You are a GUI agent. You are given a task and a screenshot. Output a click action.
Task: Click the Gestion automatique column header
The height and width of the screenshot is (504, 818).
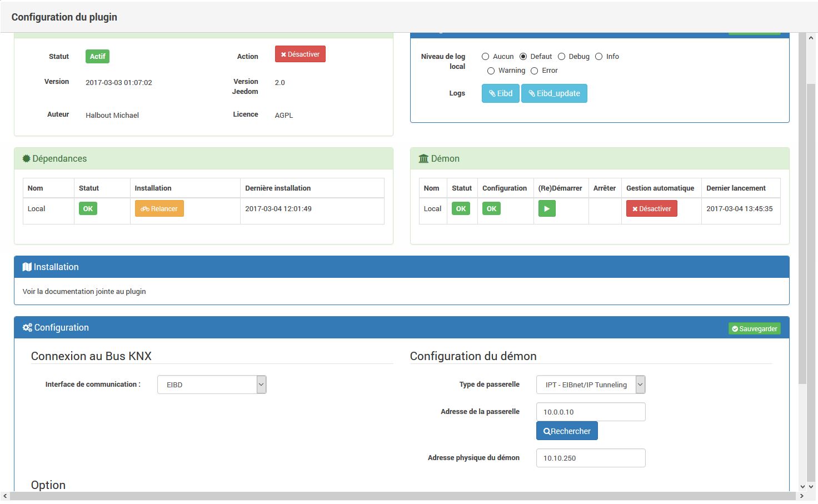(x=660, y=188)
